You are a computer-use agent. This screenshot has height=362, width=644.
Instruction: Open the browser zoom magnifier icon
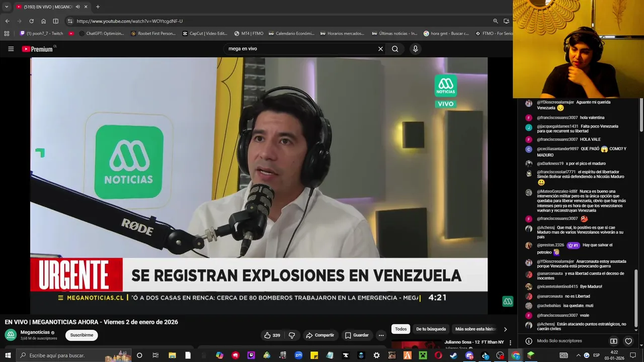(x=496, y=21)
